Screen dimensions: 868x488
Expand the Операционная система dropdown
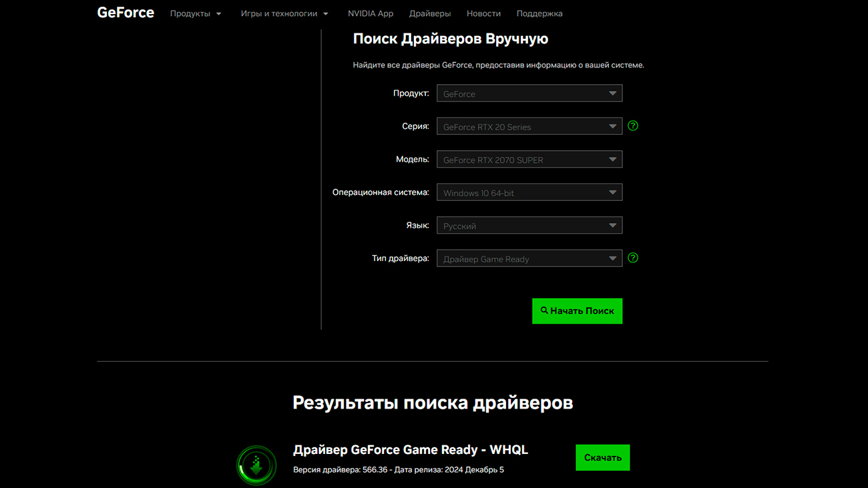(x=529, y=192)
